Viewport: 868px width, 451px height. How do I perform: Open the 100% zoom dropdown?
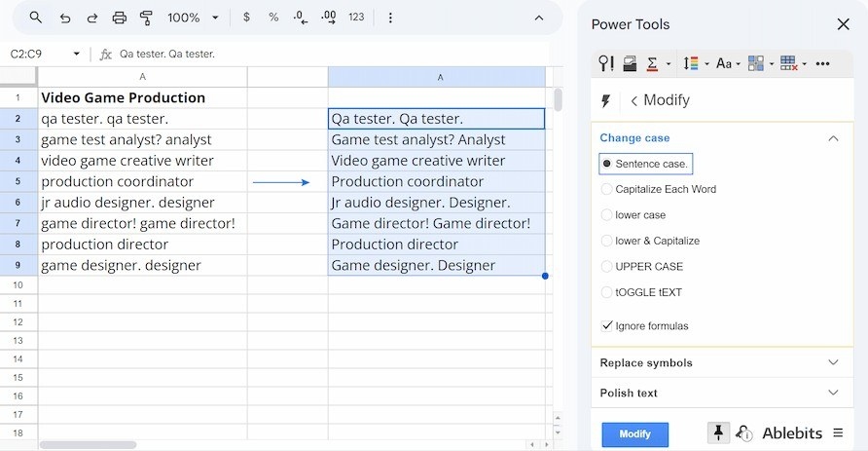(x=193, y=18)
